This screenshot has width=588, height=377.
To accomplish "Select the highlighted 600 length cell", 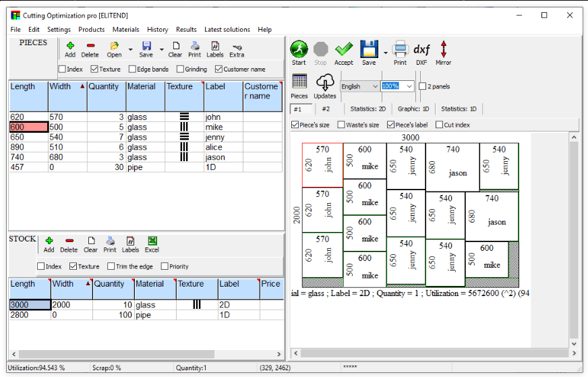I will (x=29, y=127).
